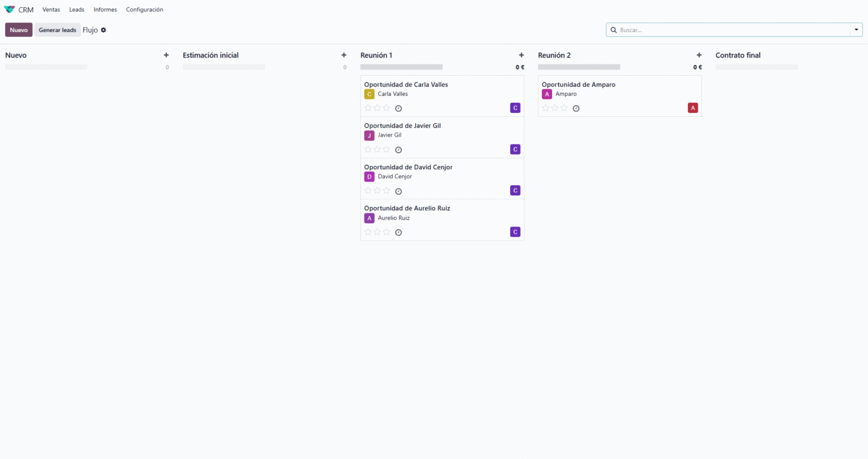Set first priority star on Aurelio Ruiz card
Viewport: 868px width, 459px height.
tap(368, 232)
